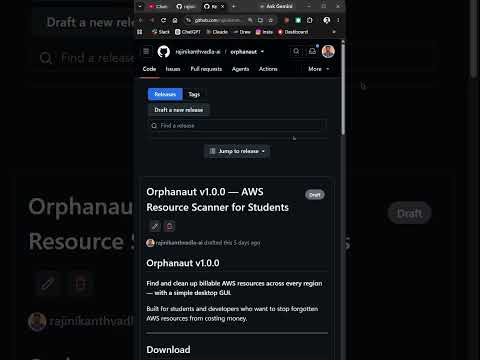The height and width of the screenshot is (360, 480).
Task: Open the browser three-dot menu
Action: click(x=338, y=20)
